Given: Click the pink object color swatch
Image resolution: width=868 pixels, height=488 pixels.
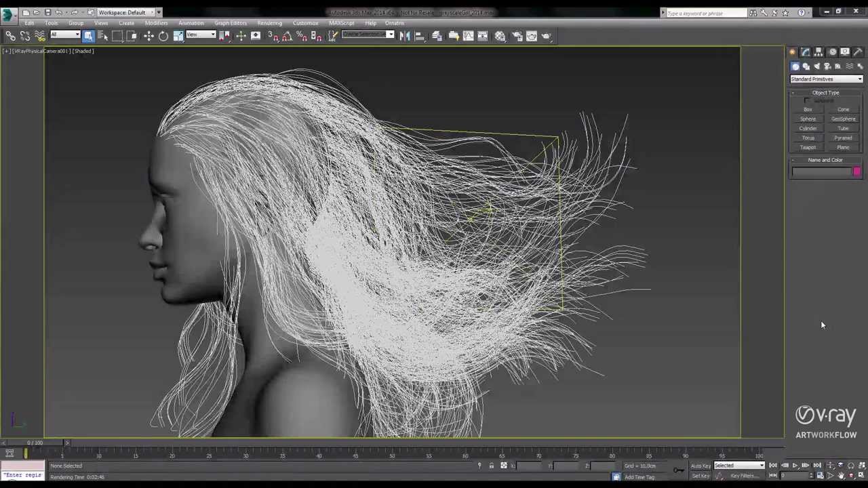Looking at the screenshot, I should coord(857,172).
